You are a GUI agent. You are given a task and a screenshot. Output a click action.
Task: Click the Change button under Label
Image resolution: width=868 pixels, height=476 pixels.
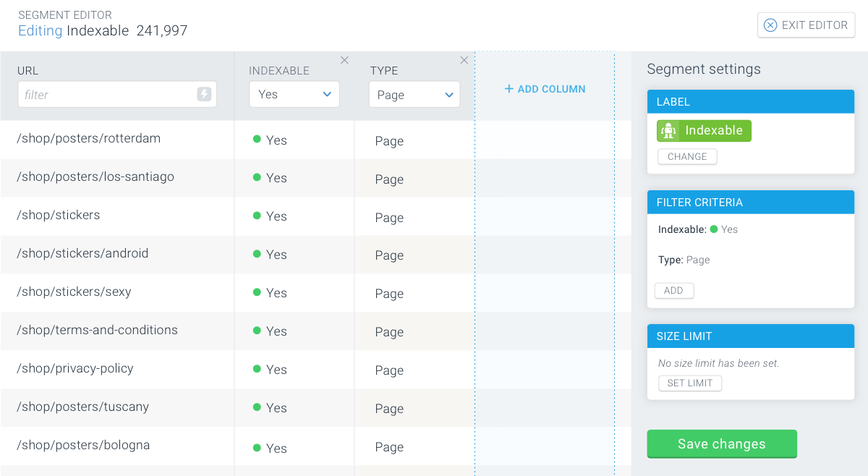(687, 156)
